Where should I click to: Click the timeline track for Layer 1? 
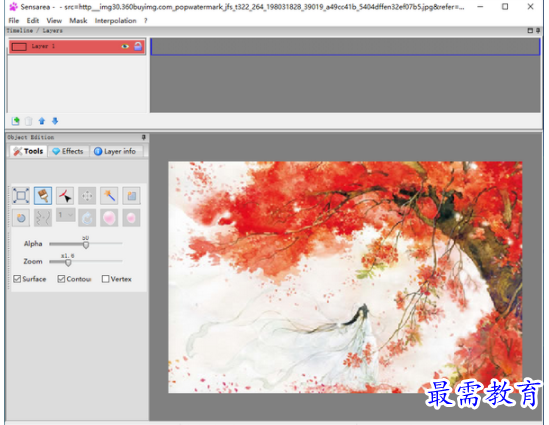[x=345, y=47]
